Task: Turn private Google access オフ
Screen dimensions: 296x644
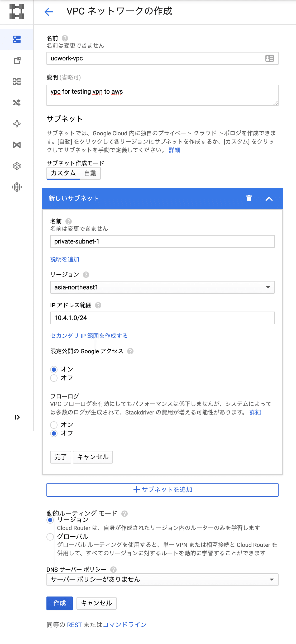Action: pos(54,378)
